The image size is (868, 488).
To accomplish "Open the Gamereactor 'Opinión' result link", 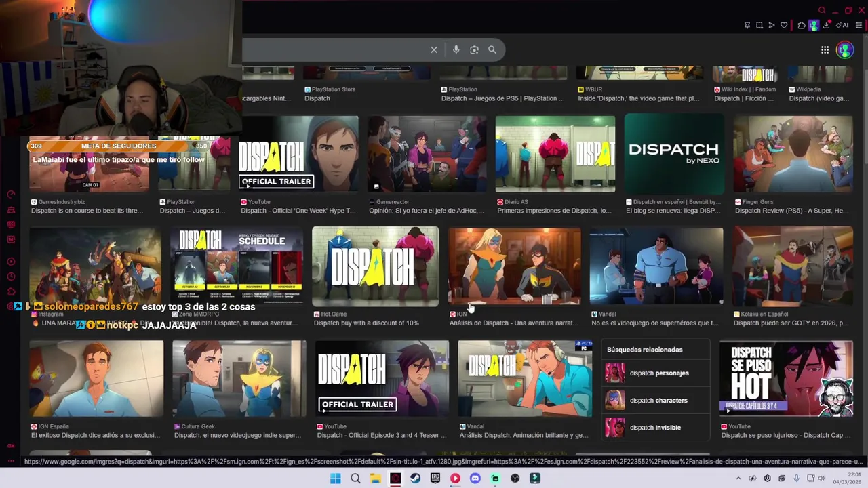I will [x=426, y=211].
